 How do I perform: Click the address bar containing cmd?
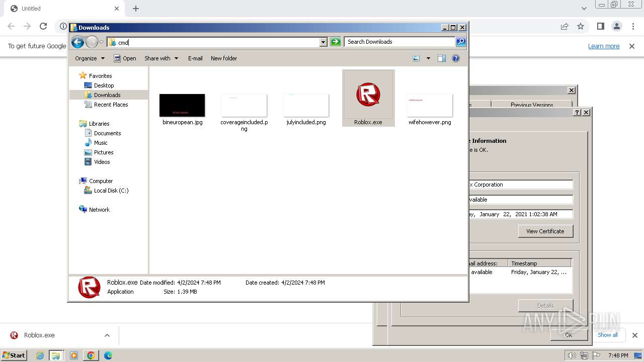coord(213,42)
